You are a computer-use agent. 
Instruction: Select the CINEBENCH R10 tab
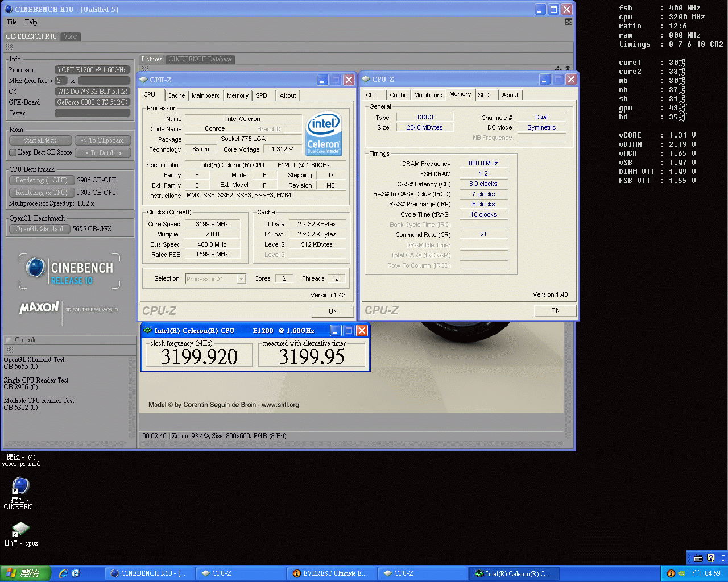point(31,36)
